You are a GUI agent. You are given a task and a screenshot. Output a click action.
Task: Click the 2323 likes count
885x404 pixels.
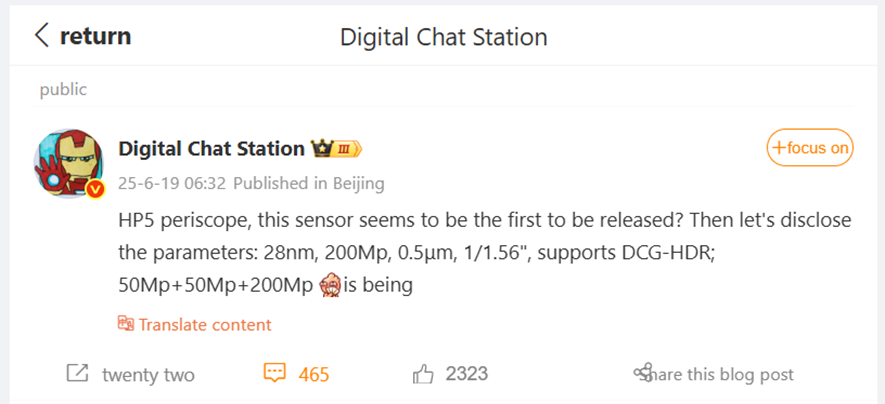coord(467,375)
